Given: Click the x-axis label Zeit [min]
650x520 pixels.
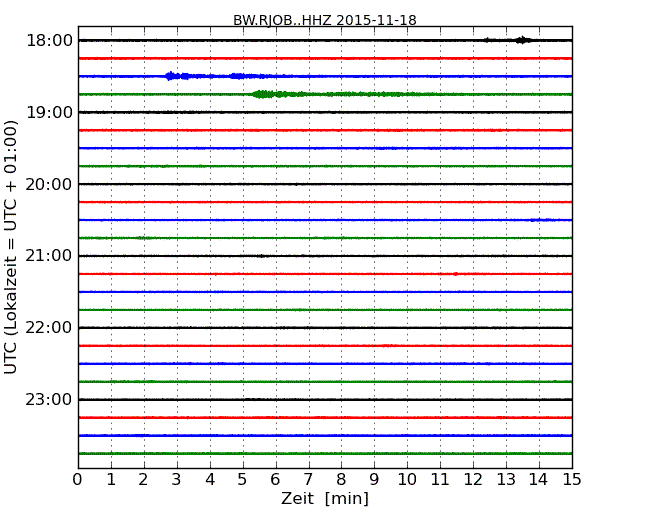Looking at the screenshot, I should click(325, 498).
